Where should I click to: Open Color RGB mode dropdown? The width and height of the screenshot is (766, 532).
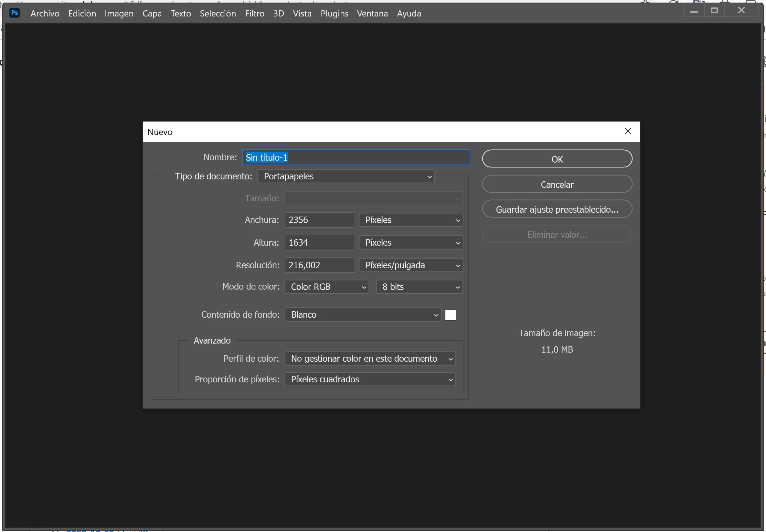coord(326,287)
